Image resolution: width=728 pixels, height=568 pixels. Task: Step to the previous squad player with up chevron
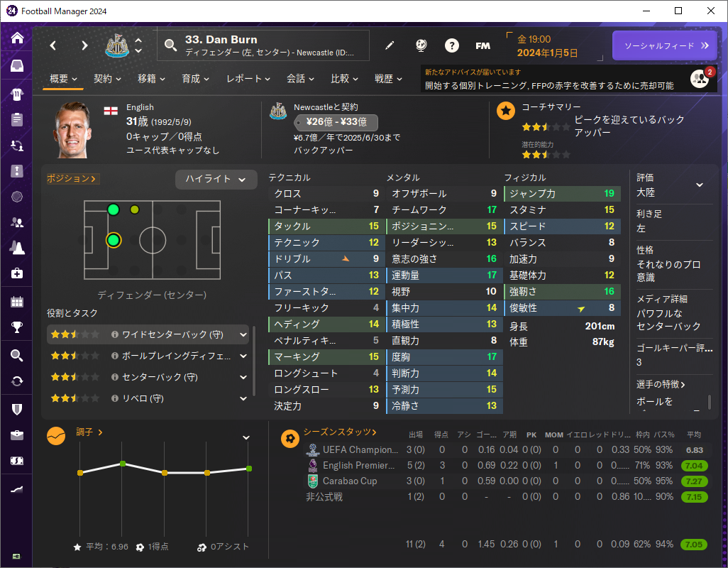(x=138, y=40)
